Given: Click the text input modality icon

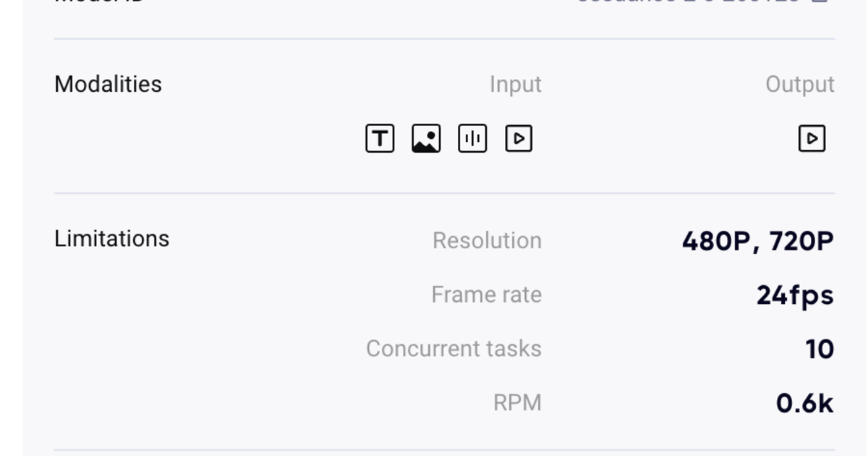Looking at the screenshot, I should (380, 138).
